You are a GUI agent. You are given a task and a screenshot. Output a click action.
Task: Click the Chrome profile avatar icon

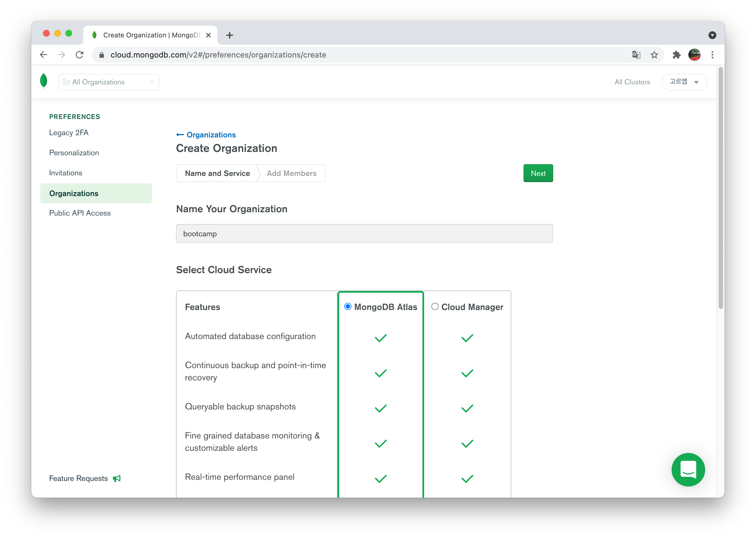[x=694, y=55]
